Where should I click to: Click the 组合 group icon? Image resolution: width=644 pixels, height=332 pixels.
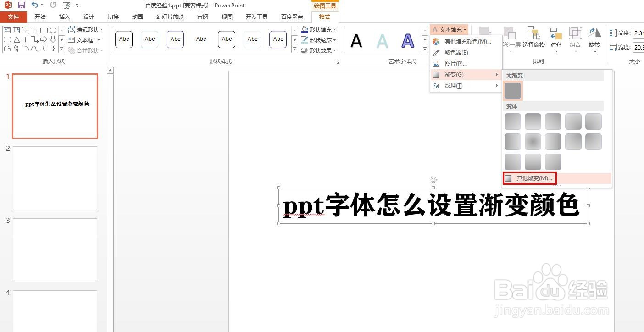[x=575, y=37]
